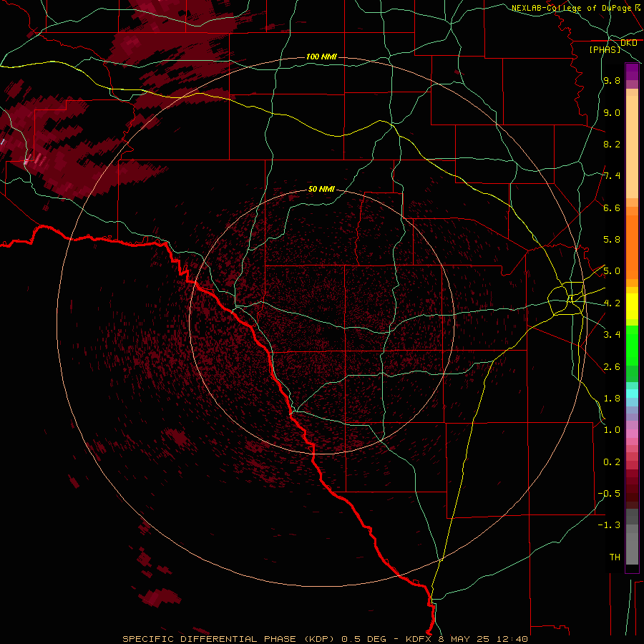Click the 9.0 value on color scale
Viewport: 644px width, 644px height.
point(612,112)
